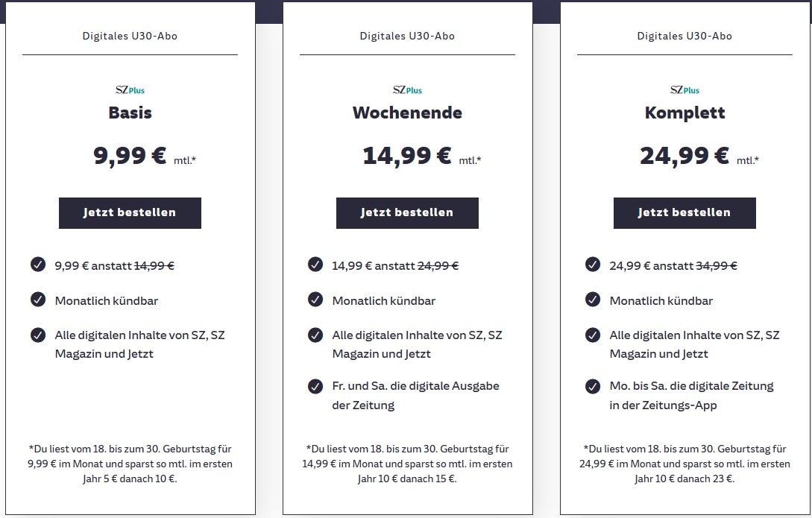The height and width of the screenshot is (518, 812).
Task: Select the 'Basis' plan heading
Action: point(130,113)
